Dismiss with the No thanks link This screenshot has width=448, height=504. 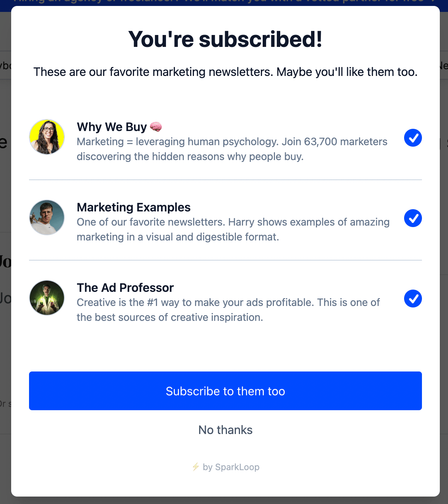(x=225, y=430)
